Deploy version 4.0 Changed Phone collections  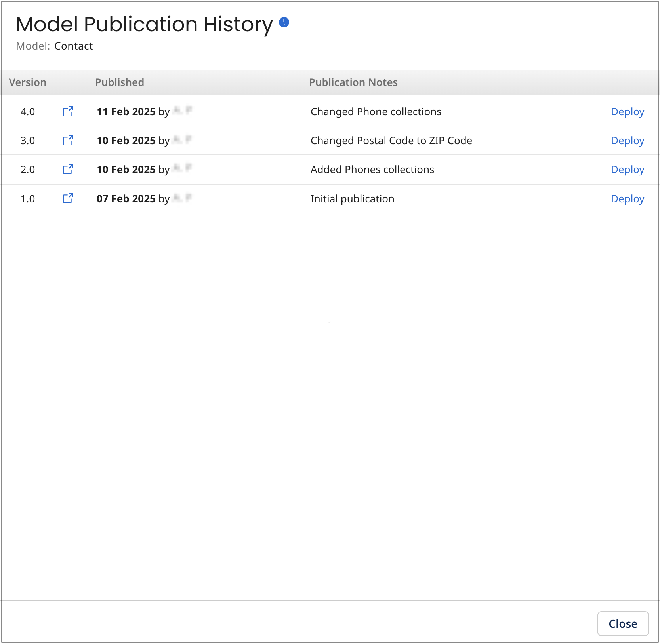coord(627,111)
